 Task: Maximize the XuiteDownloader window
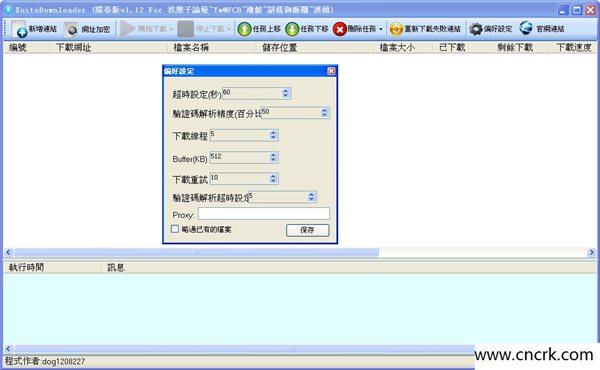tap(577, 10)
